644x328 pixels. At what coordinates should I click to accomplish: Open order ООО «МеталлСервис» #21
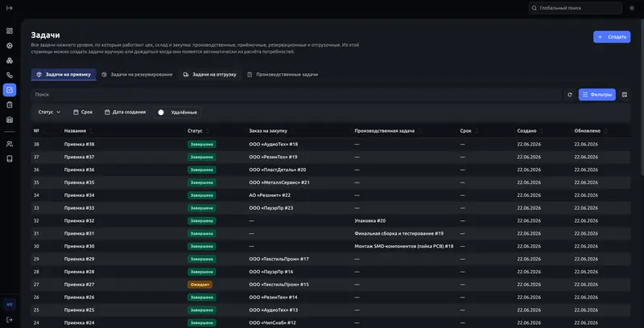click(279, 182)
